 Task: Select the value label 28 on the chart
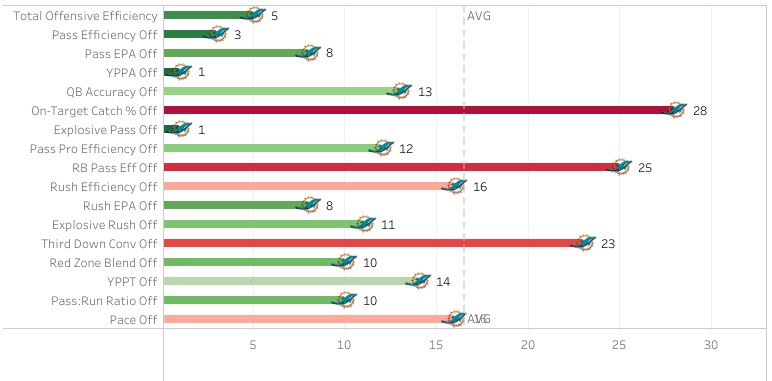coord(700,111)
